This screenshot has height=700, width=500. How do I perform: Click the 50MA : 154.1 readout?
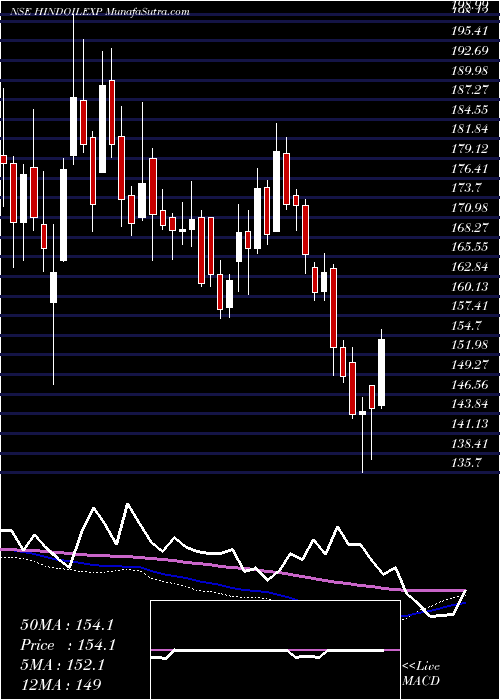(68, 625)
